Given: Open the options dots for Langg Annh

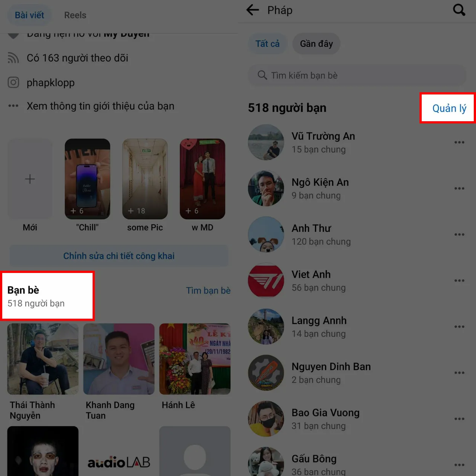Looking at the screenshot, I should point(459,327).
